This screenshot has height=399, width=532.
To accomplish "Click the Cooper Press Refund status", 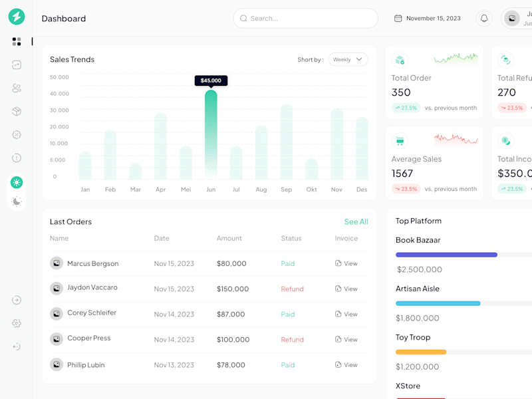I will pyautogui.click(x=292, y=340).
